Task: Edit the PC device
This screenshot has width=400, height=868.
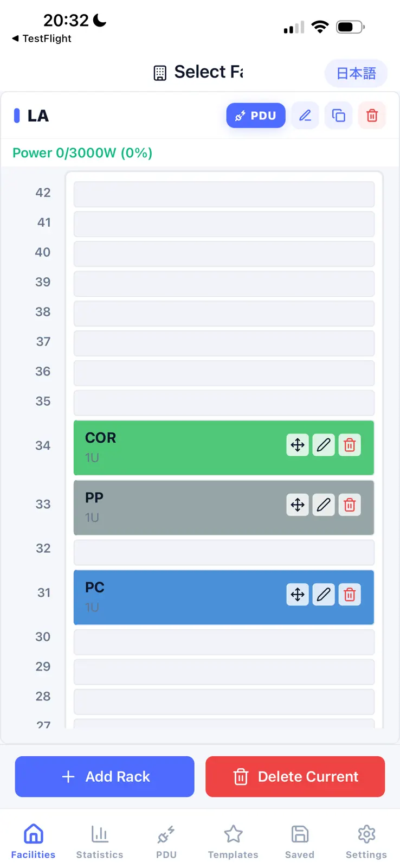Action: point(324,595)
